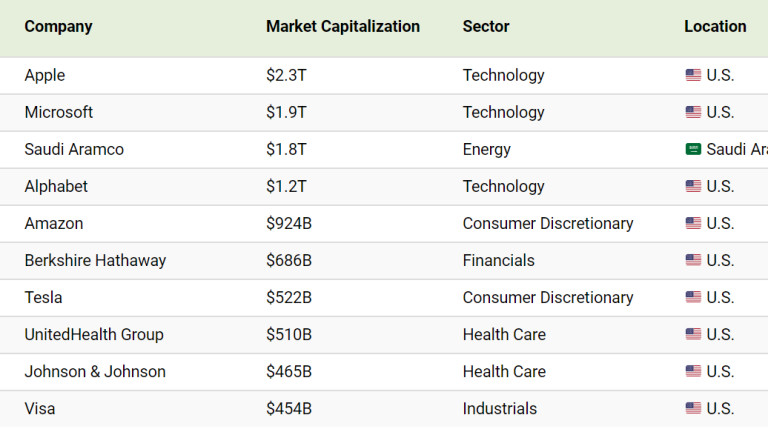Image resolution: width=768 pixels, height=432 pixels.
Task: Click the U.S. flag in Johnson & Johnson's row
Action: [x=693, y=371]
